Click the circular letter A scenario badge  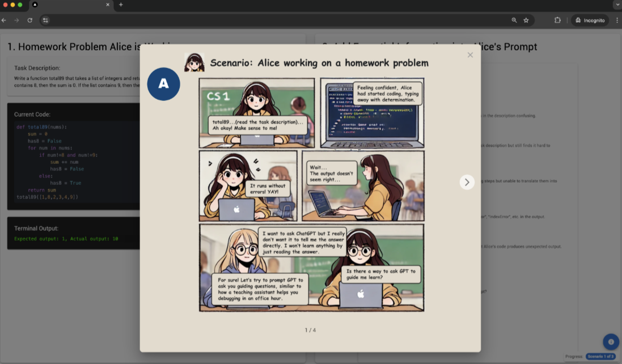(x=163, y=83)
